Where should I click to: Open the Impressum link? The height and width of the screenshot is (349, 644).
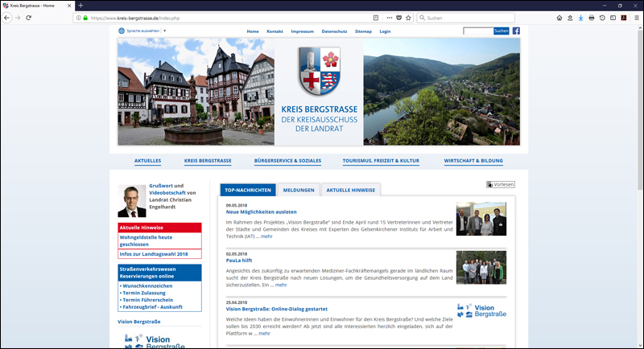(x=303, y=31)
